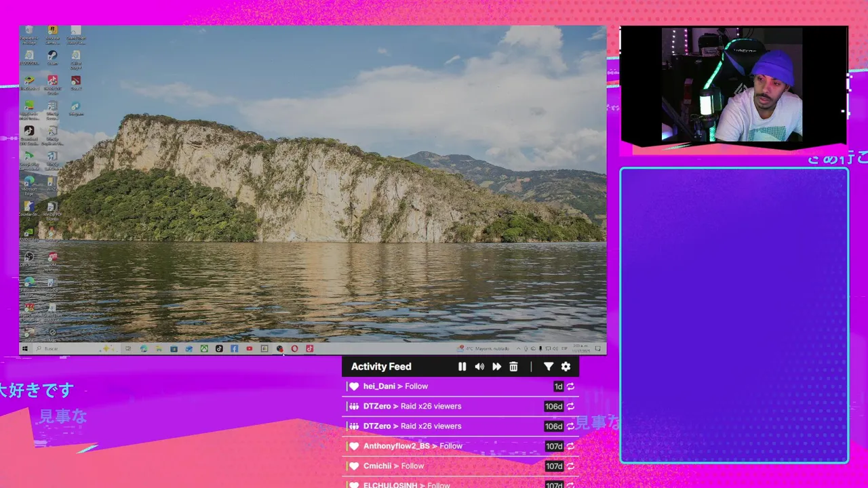Open Opera browser from the taskbar
The image size is (868, 488).
pyautogui.click(x=294, y=348)
